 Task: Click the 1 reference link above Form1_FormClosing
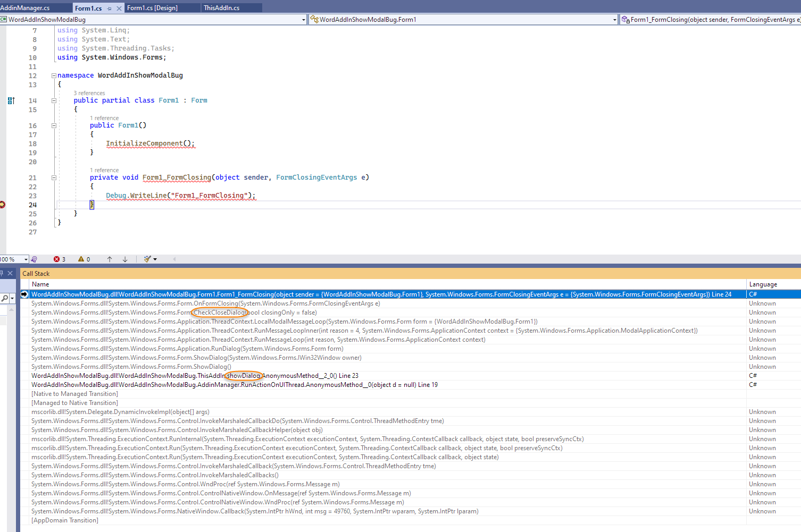point(104,170)
